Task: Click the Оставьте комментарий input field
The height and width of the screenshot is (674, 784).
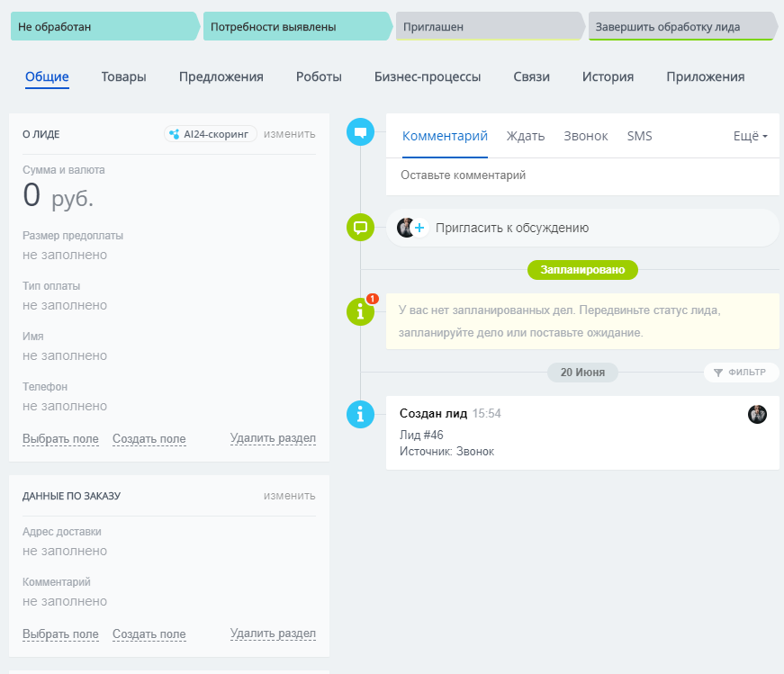Action: tap(582, 175)
